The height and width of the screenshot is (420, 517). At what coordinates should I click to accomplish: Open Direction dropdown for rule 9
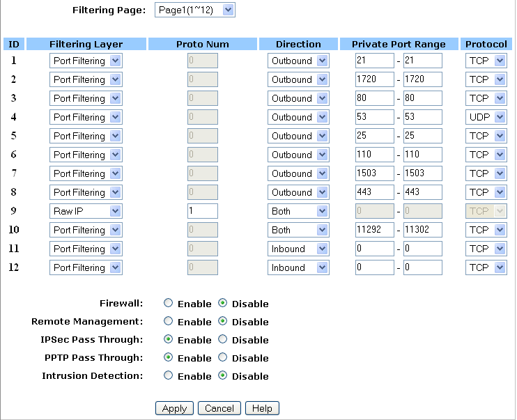point(298,211)
